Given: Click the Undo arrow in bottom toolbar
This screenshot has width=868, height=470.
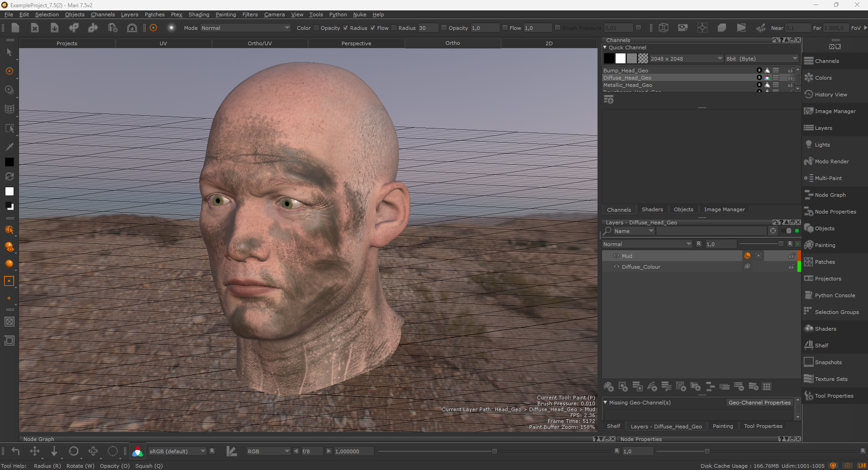Looking at the screenshot, I should [15, 451].
